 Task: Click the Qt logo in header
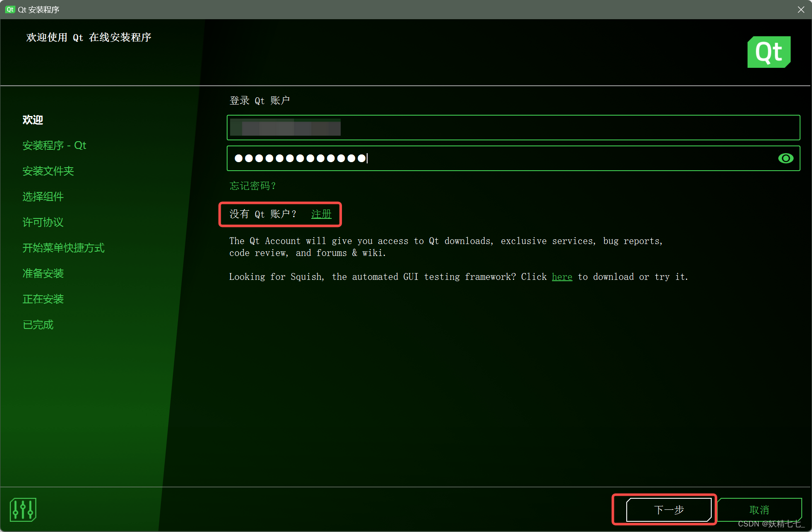click(x=769, y=52)
